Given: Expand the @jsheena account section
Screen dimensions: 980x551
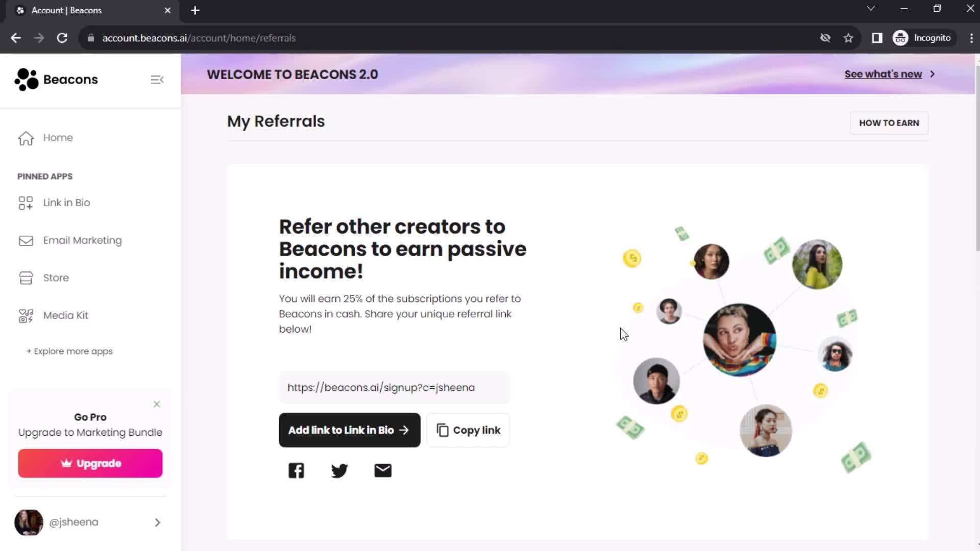Looking at the screenshot, I should coord(158,522).
